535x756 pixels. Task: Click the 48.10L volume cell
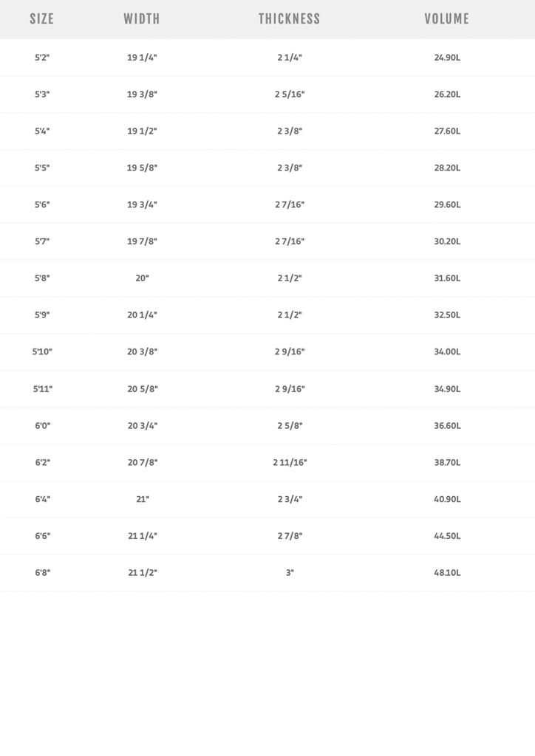[x=447, y=573]
